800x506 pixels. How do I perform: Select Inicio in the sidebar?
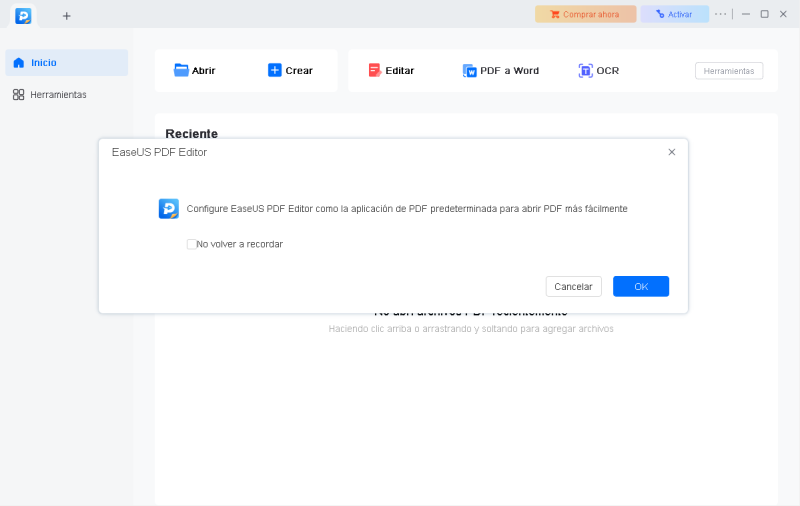click(x=66, y=63)
